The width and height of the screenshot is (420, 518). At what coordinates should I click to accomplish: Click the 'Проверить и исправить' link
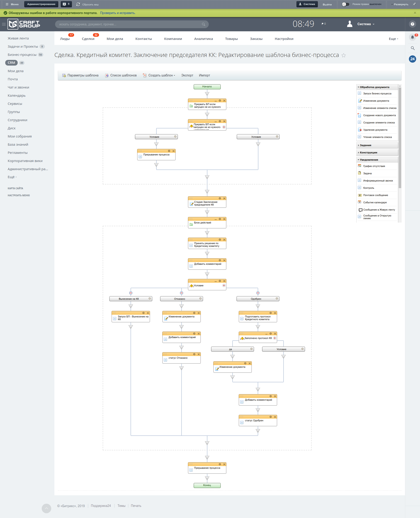(118, 13)
